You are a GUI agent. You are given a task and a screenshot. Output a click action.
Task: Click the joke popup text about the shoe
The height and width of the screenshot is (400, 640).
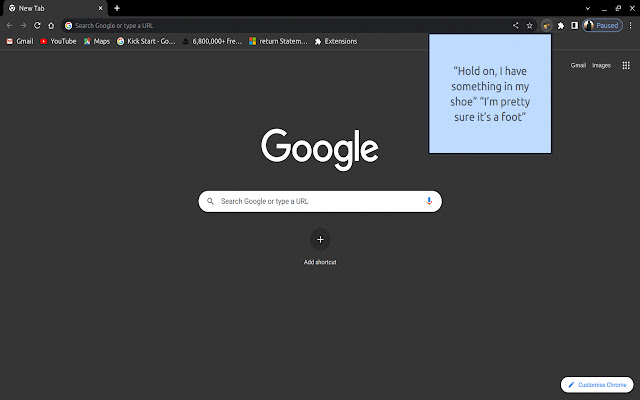(x=490, y=94)
